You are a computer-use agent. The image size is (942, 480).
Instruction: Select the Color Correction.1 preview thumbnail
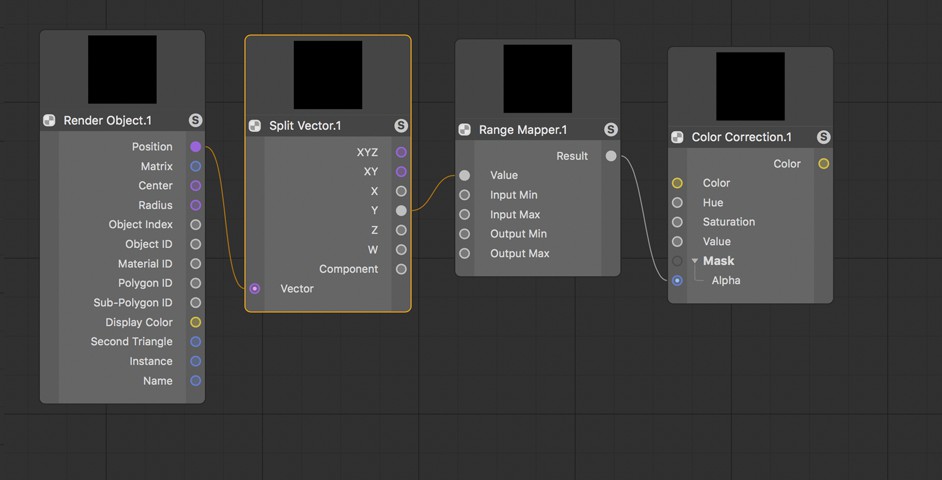[x=750, y=86]
